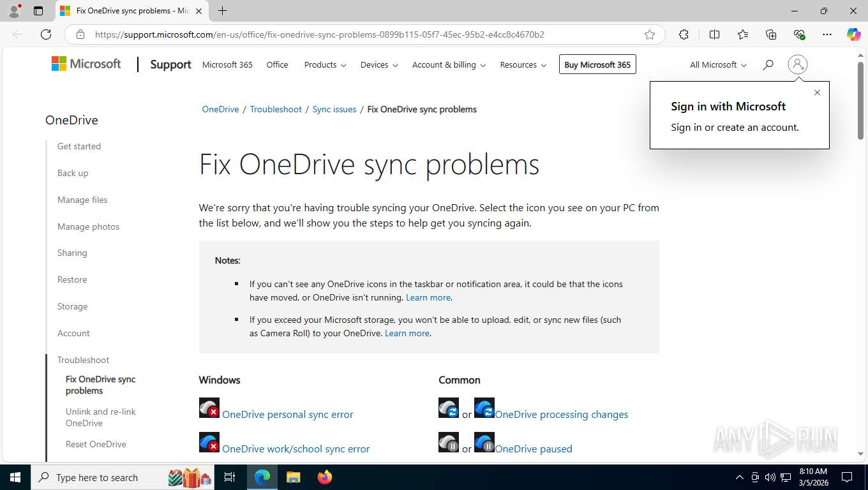Expand the Devices dropdown menu
This screenshot has height=490, width=868.
(379, 64)
